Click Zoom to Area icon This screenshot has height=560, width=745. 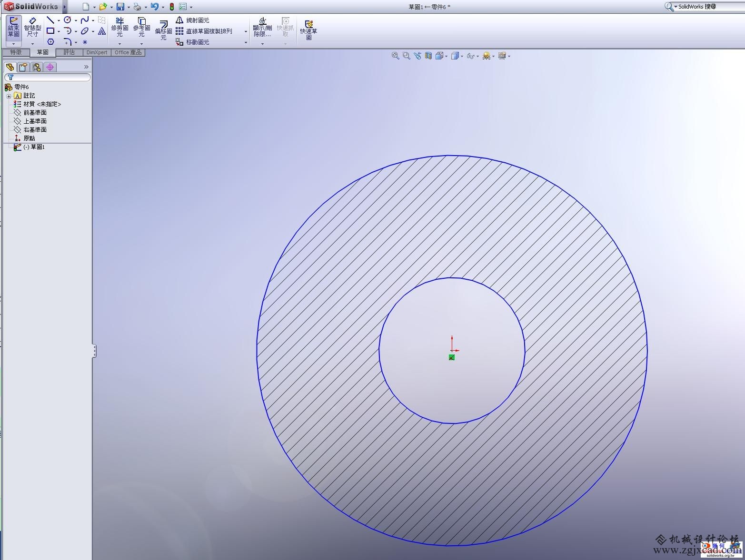pyautogui.click(x=406, y=56)
